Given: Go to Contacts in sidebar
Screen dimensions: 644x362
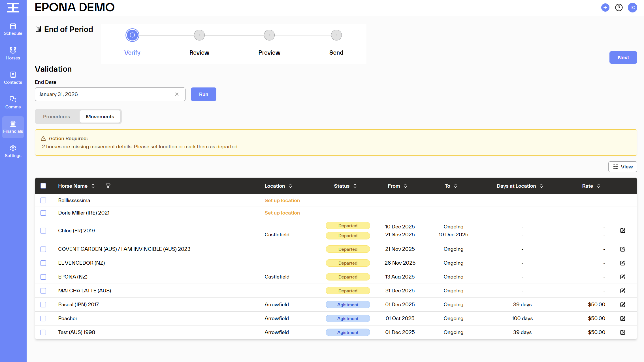Looking at the screenshot, I should tap(13, 78).
